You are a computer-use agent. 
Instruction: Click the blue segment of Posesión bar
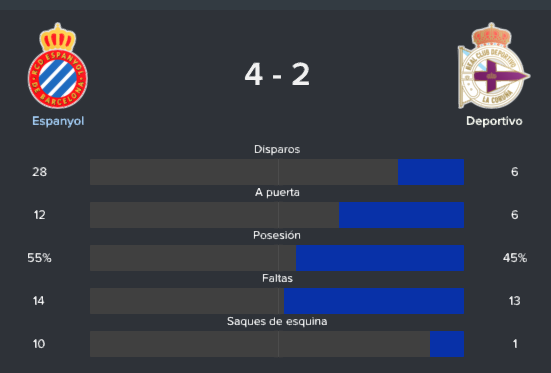tap(380, 258)
